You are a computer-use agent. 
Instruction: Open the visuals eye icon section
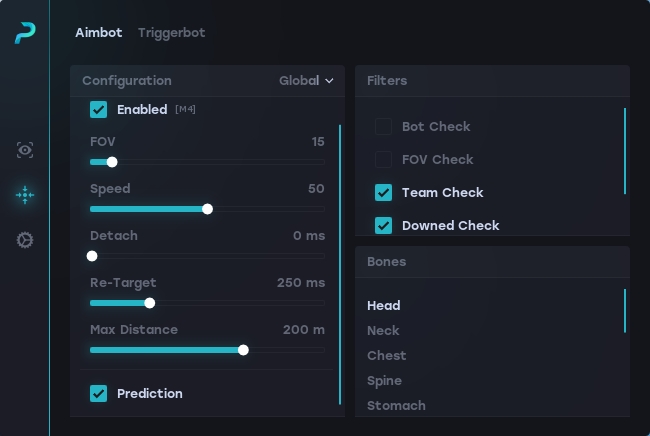pos(25,150)
